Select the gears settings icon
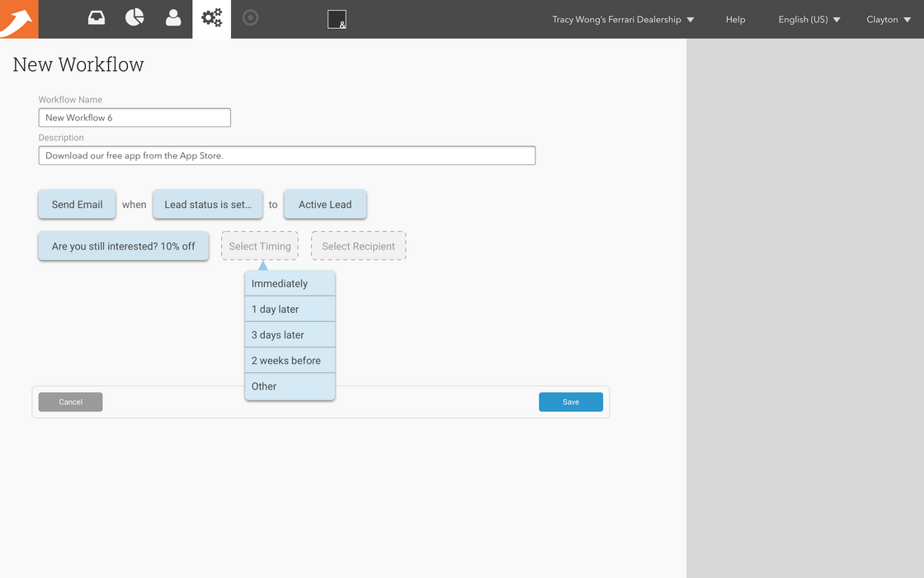 coord(212,18)
